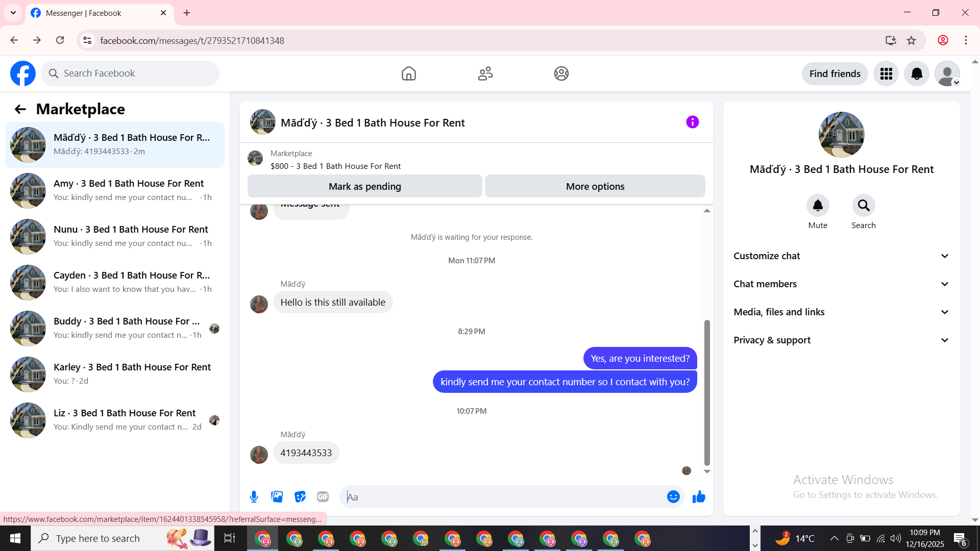
Task: Click 'Yes, are you interested?' message bubble
Action: pyautogui.click(x=640, y=359)
